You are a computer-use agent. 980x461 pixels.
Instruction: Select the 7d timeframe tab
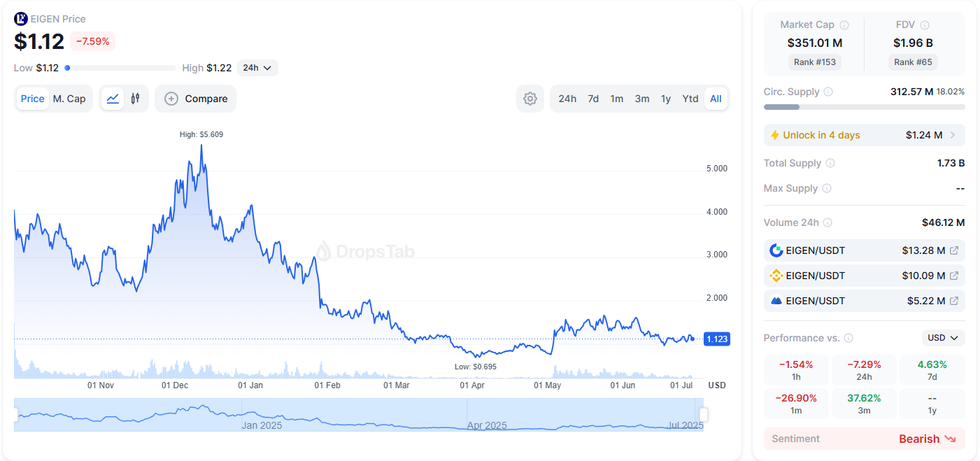(x=593, y=99)
